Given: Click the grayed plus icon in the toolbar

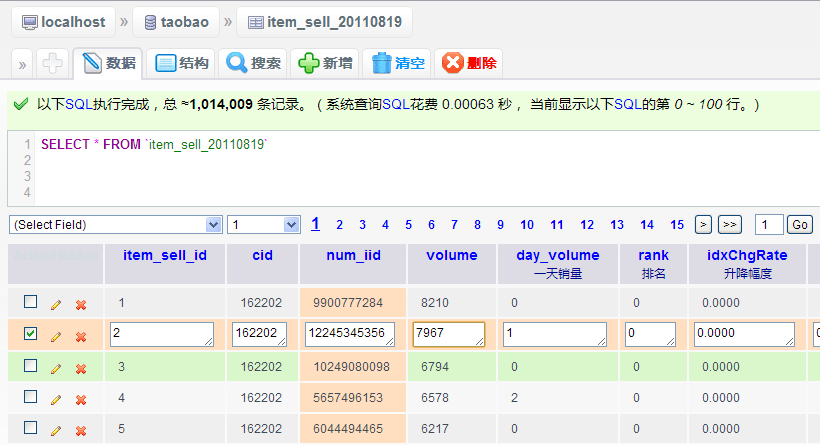Looking at the screenshot, I should click(x=52, y=63).
